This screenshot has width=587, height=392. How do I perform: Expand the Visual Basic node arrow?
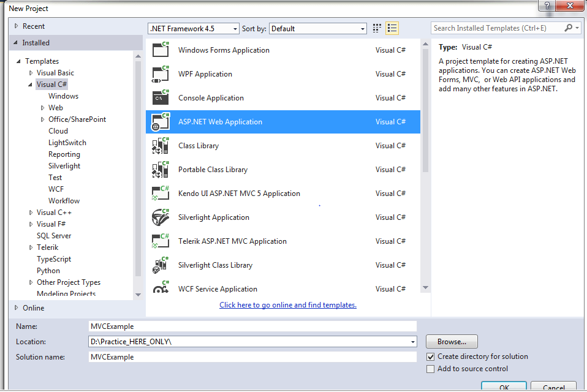(31, 73)
